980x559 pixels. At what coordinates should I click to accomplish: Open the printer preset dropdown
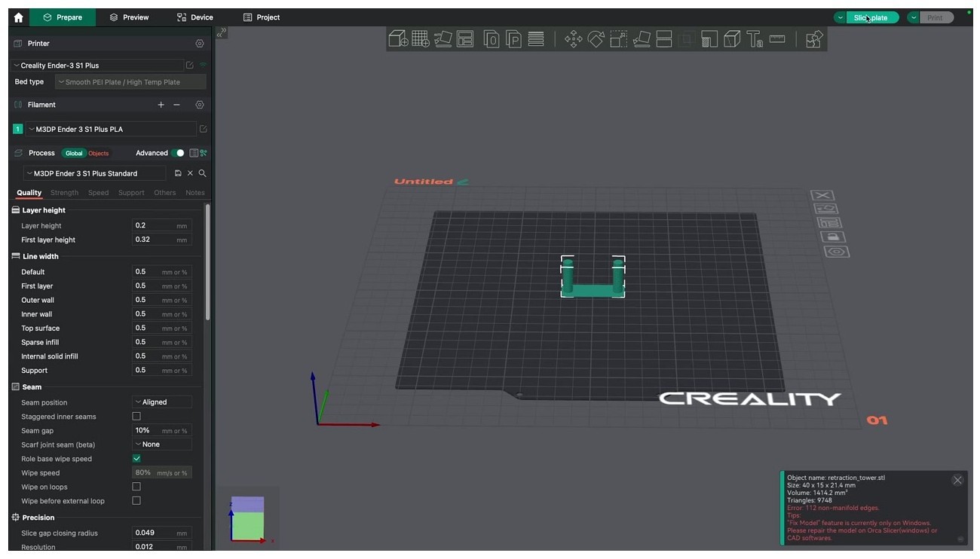[x=97, y=66]
